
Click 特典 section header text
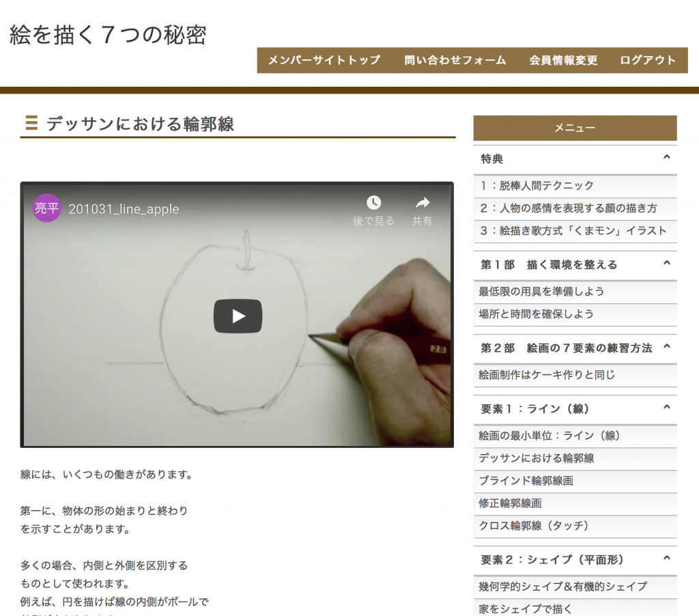click(491, 159)
